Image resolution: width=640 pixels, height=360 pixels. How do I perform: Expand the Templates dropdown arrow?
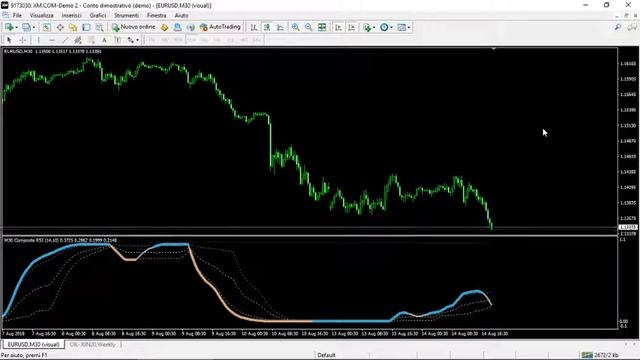pos(409,27)
